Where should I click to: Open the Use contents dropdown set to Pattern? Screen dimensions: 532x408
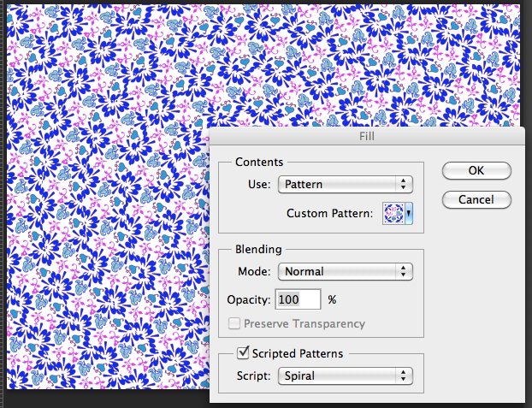[346, 184]
